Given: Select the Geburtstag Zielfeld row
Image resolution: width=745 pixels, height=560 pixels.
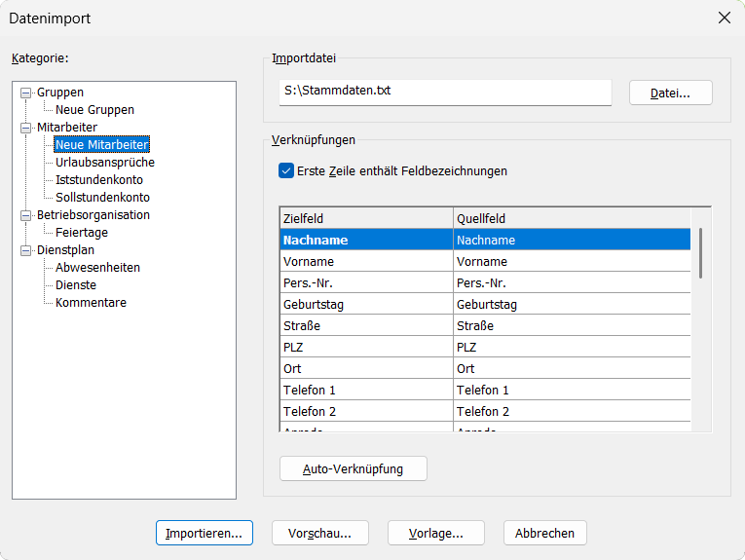Looking at the screenshot, I should pos(366,304).
